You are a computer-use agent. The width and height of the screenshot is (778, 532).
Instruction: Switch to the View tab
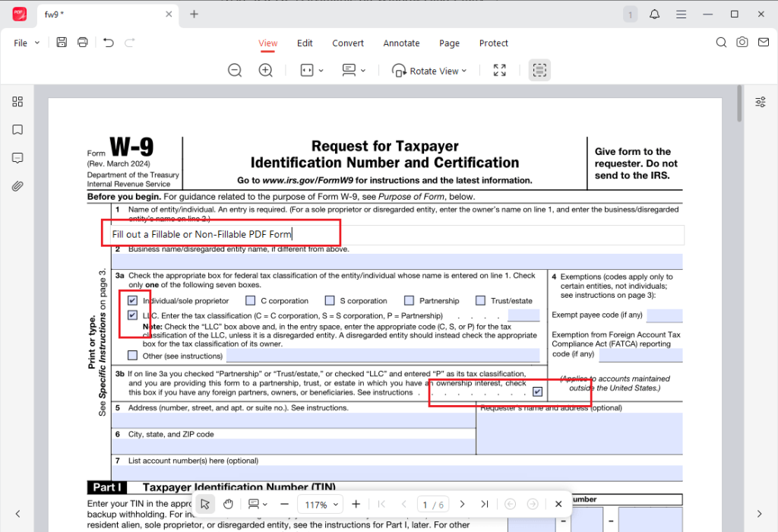(268, 43)
